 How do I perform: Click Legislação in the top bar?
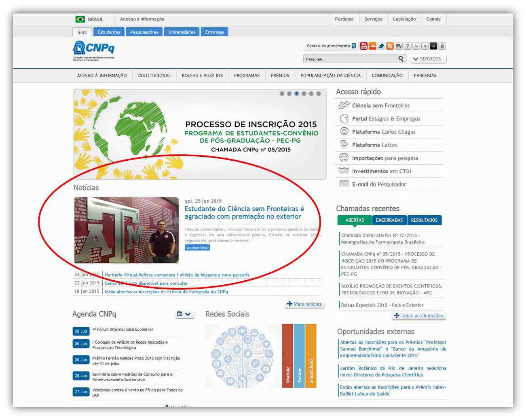coord(404,19)
